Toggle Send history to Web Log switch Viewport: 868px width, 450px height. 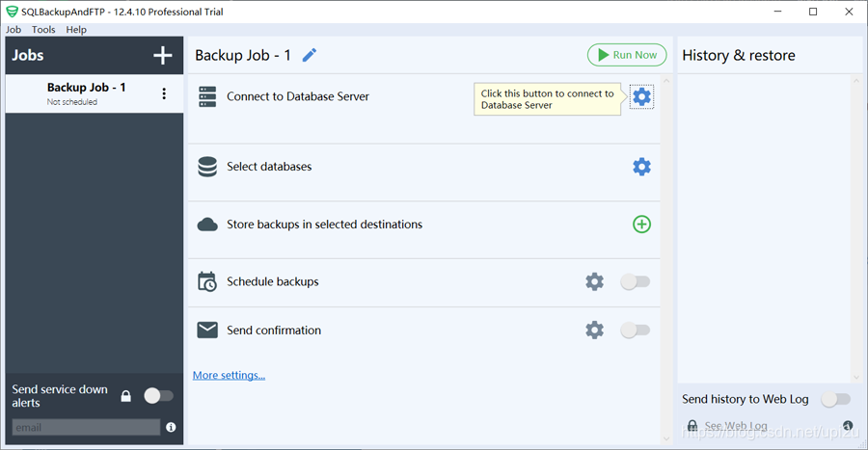(x=835, y=399)
